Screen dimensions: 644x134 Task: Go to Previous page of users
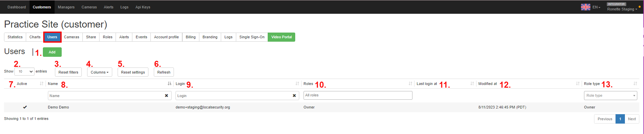tap(605, 119)
